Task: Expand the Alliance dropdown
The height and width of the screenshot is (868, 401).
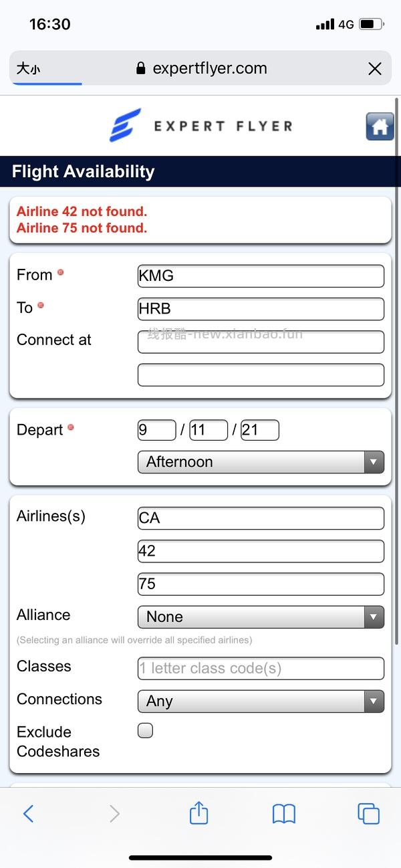Action: point(261,617)
